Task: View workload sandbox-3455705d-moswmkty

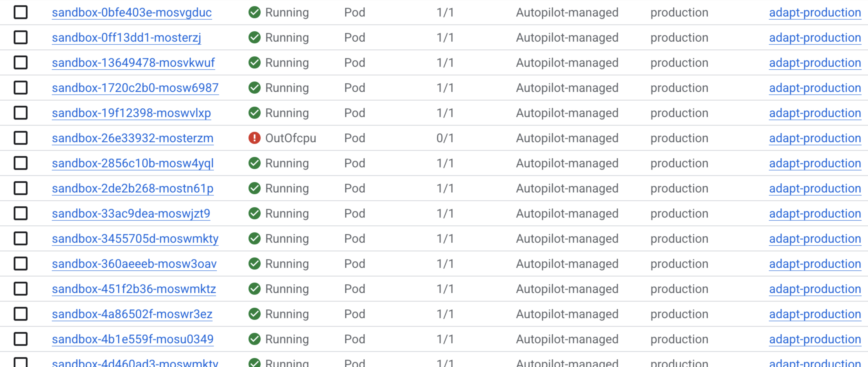Action: [x=135, y=239]
